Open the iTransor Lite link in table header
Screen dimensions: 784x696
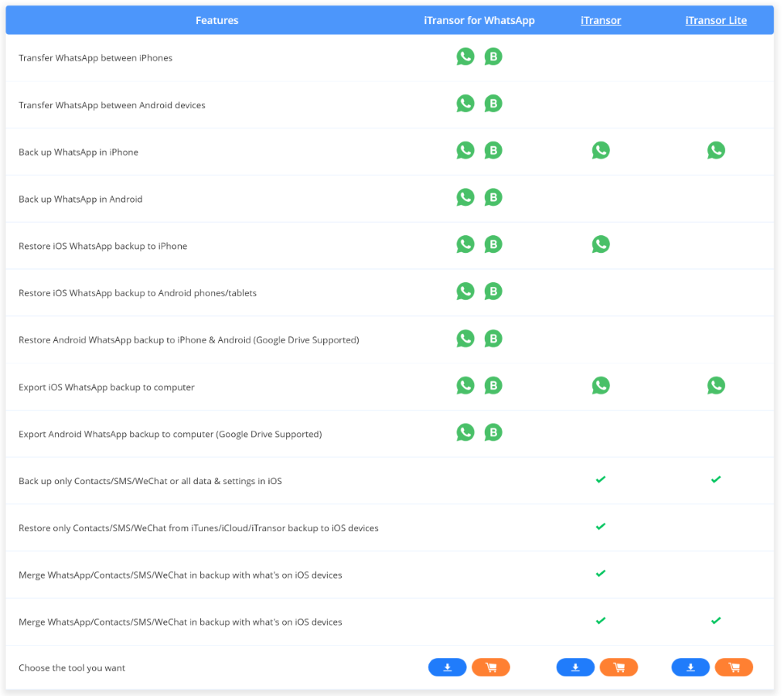[716, 21]
